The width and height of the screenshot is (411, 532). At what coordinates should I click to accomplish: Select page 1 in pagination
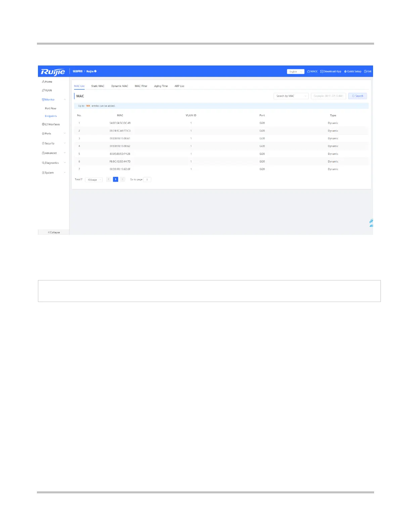coord(116,179)
